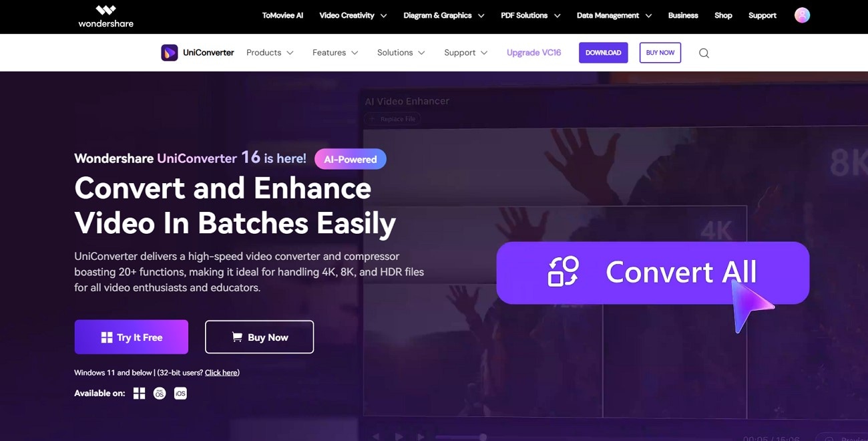Go to the Business menu item
This screenshot has height=441, width=868.
[683, 15]
